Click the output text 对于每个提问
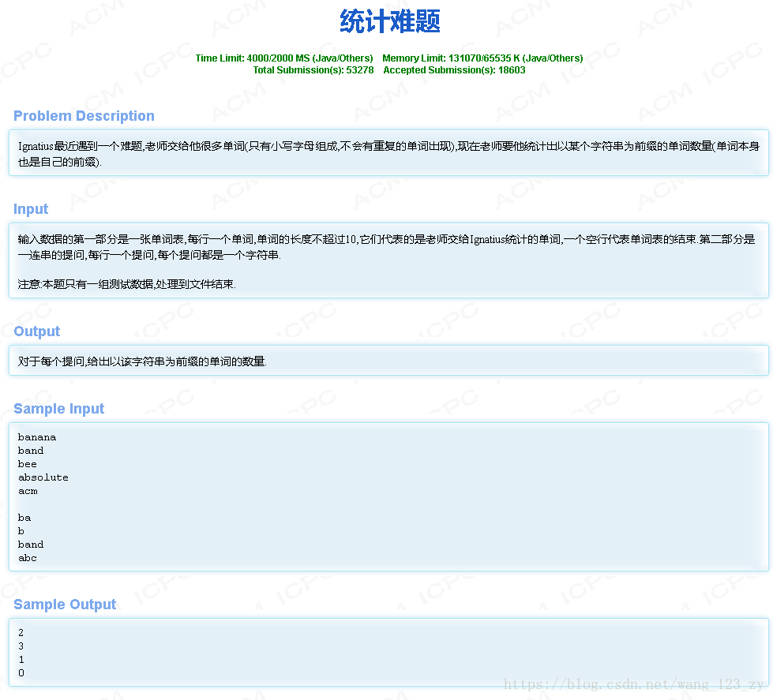773x700 pixels. tap(142, 361)
